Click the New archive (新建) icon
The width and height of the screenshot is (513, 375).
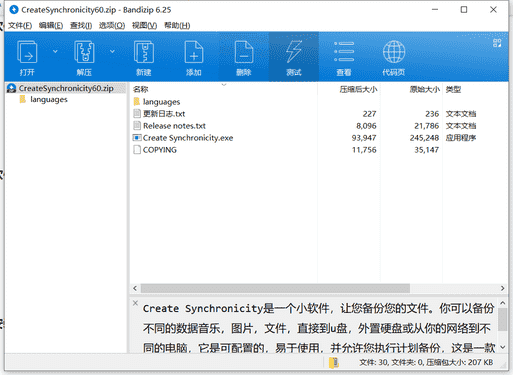coord(144,52)
